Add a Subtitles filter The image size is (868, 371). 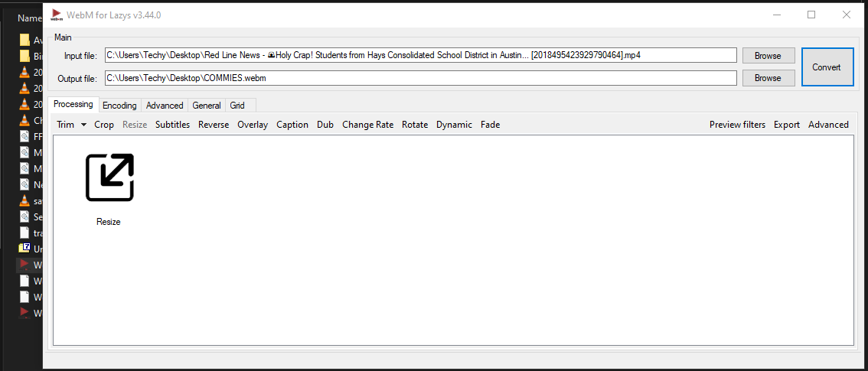(x=173, y=125)
